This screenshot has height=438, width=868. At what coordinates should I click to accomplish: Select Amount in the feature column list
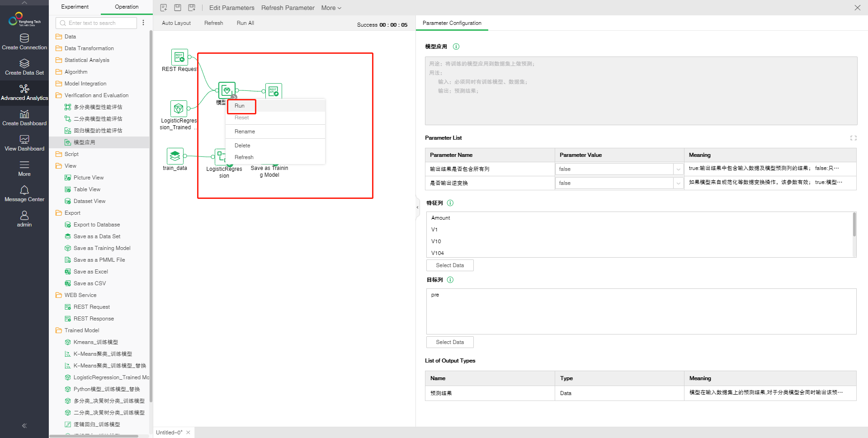coord(441,218)
